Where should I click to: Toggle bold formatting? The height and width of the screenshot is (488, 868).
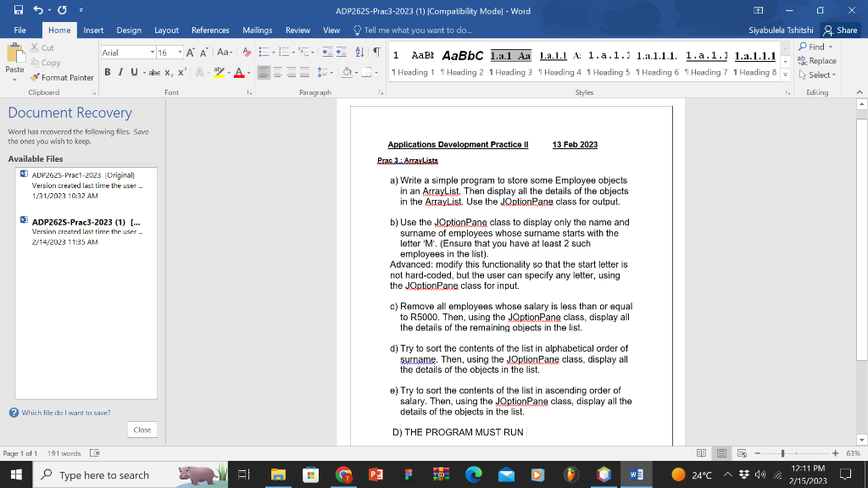tap(106, 71)
